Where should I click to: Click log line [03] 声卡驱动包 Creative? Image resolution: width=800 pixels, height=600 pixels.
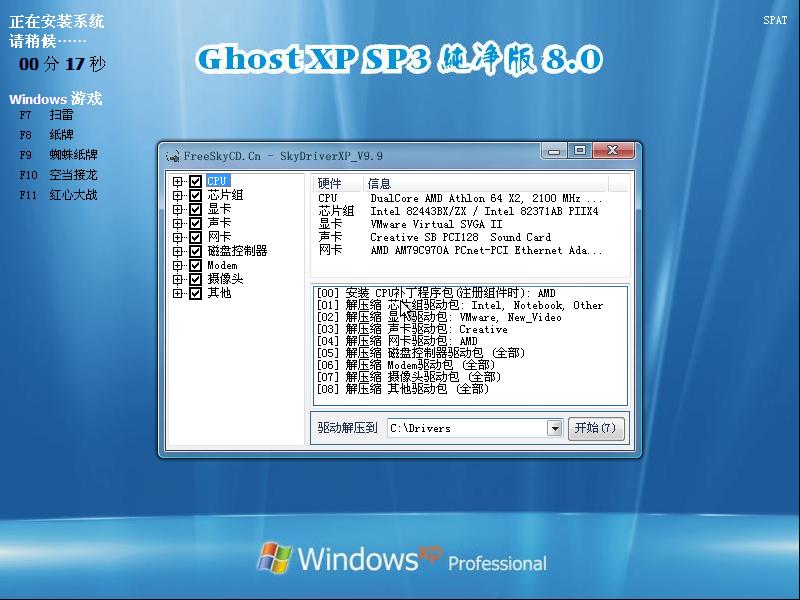pos(412,330)
